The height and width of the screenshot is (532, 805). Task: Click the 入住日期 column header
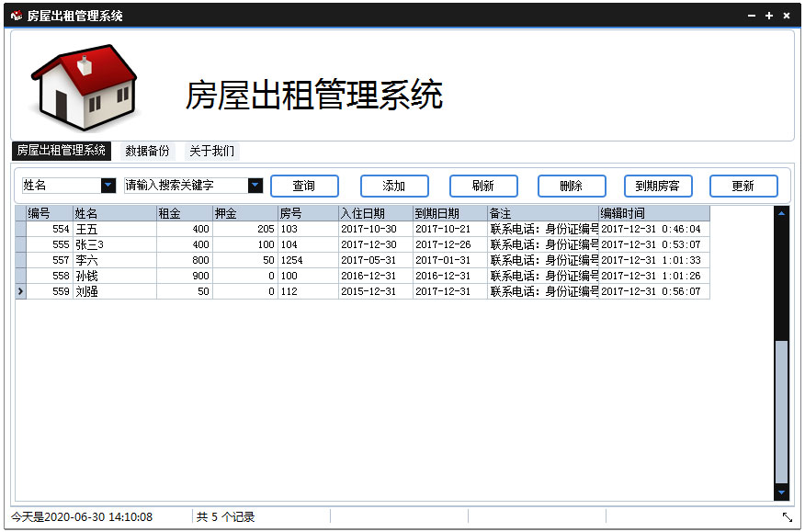click(376, 213)
